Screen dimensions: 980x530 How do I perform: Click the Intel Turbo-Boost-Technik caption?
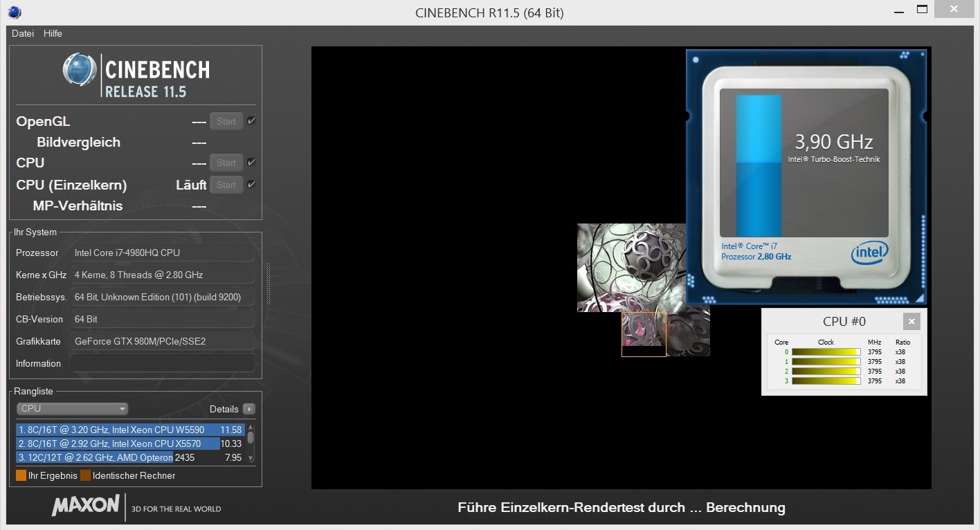tap(834, 159)
